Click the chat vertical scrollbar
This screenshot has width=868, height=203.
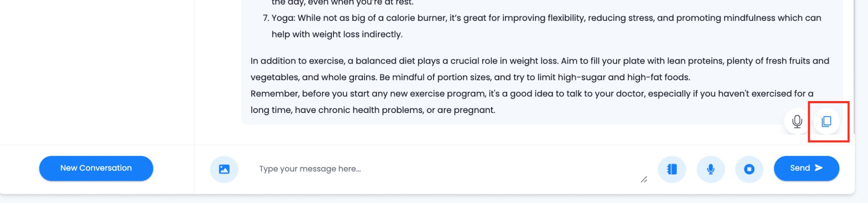[x=854, y=64]
